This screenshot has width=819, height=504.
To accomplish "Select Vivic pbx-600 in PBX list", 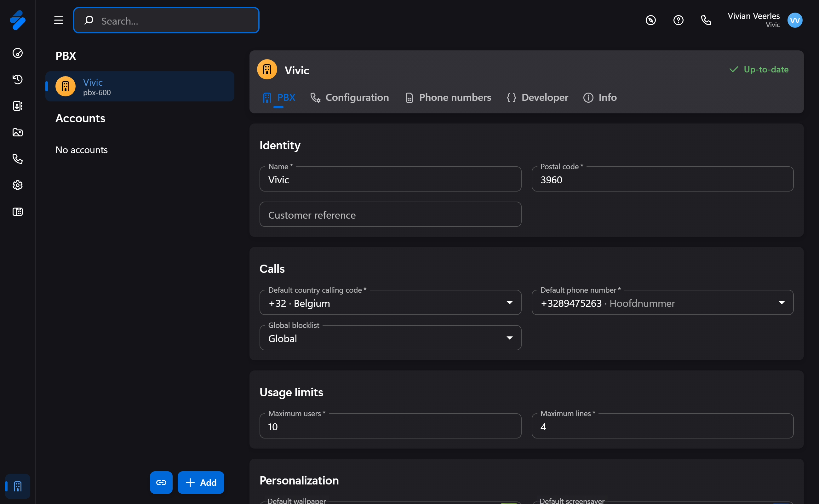I will point(140,86).
